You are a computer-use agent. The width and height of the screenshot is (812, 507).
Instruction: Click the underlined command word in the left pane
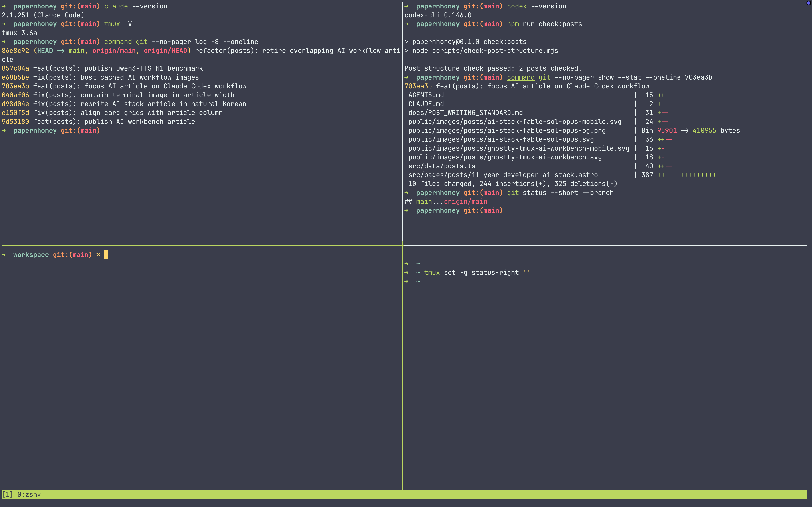(x=118, y=42)
